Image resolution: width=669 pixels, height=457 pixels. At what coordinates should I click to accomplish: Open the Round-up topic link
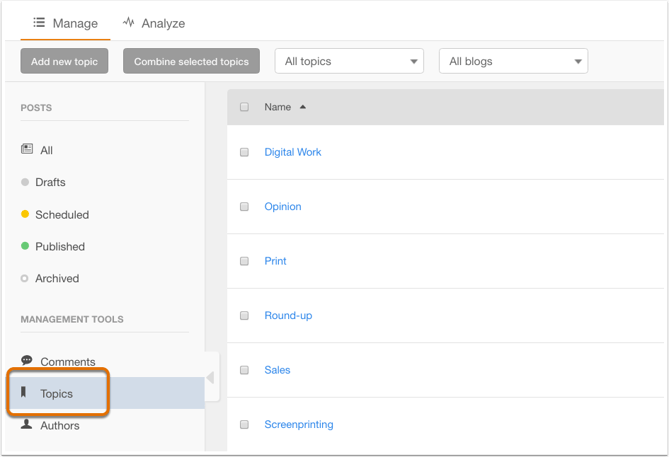pos(288,315)
